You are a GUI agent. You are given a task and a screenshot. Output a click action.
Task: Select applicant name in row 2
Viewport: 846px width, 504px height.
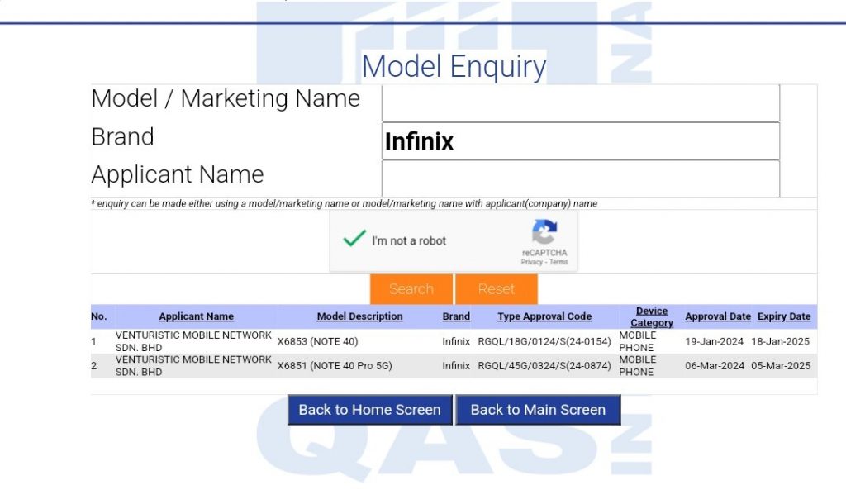pos(193,366)
